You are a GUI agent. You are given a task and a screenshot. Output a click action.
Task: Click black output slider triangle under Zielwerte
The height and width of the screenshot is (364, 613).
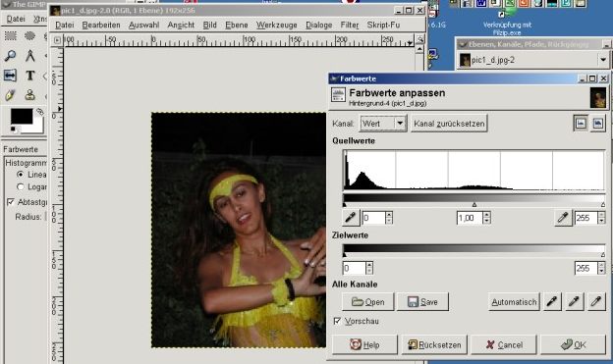(x=345, y=255)
